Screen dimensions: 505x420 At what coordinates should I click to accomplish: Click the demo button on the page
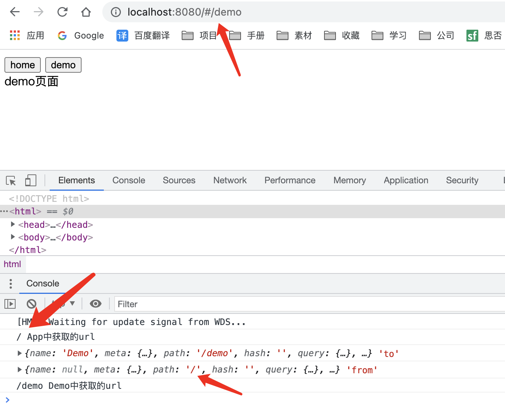coord(63,65)
